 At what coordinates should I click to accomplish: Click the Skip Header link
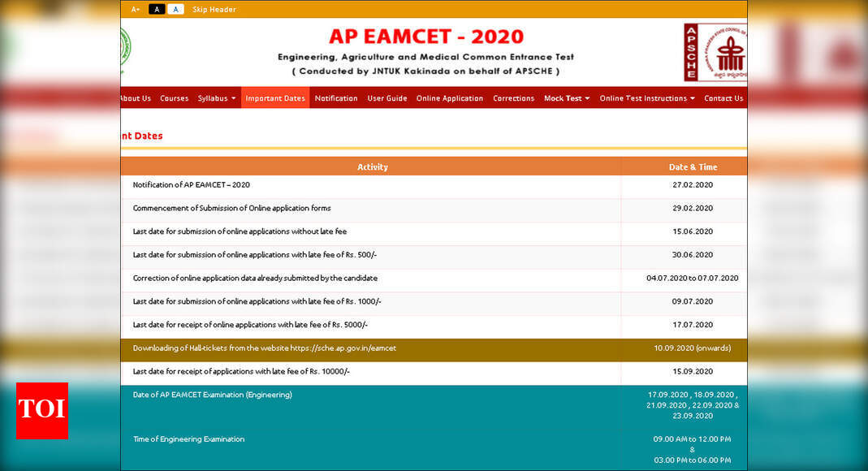pyautogui.click(x=214, y=10)
